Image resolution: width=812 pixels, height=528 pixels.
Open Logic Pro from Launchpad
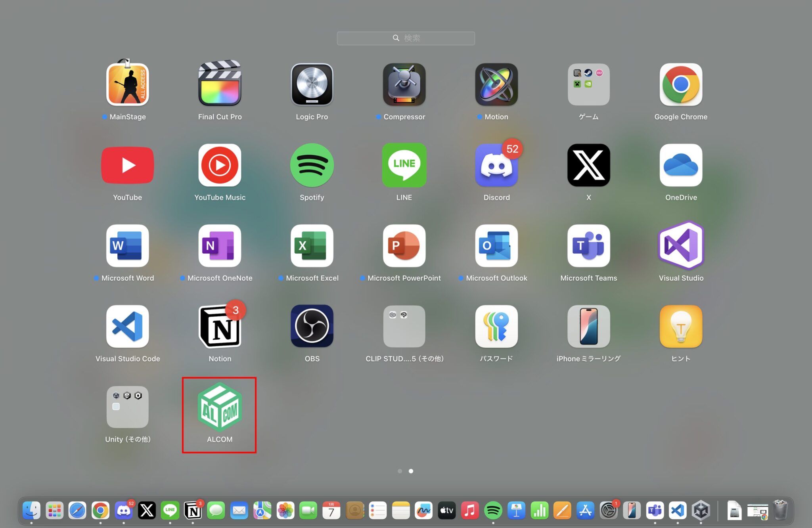[312, 84]
